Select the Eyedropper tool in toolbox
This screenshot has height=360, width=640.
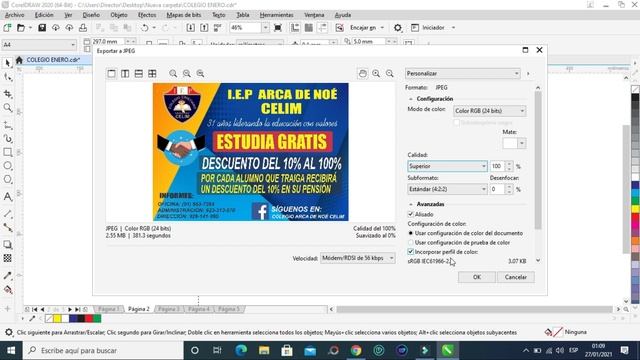pos(7,276)
